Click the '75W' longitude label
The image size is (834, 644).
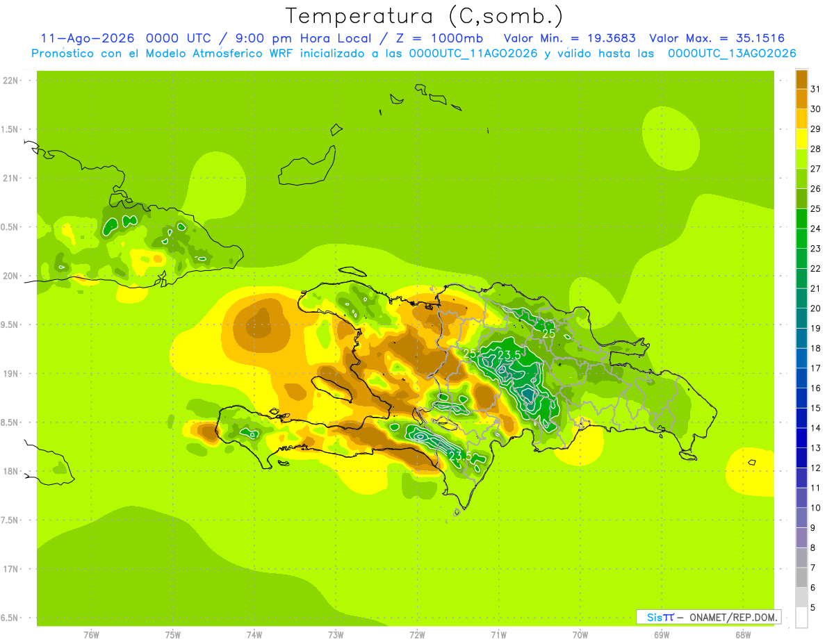(172, 635)
